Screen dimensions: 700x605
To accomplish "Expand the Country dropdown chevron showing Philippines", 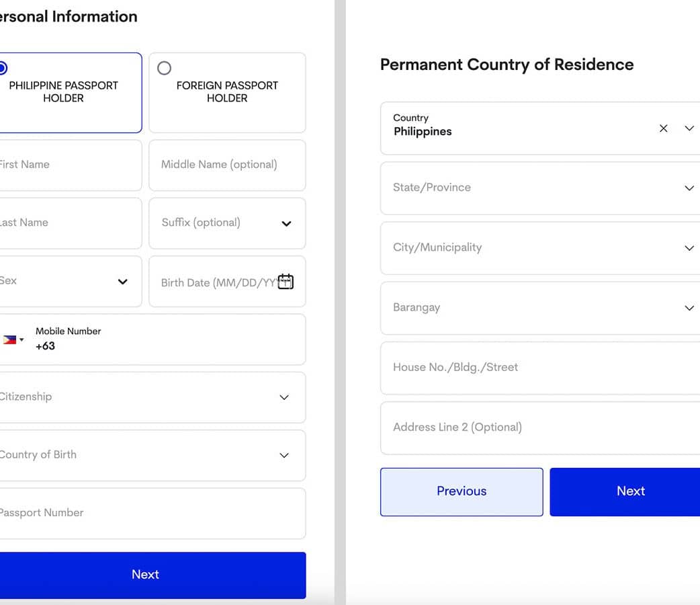I will click(x=689, y=128).
